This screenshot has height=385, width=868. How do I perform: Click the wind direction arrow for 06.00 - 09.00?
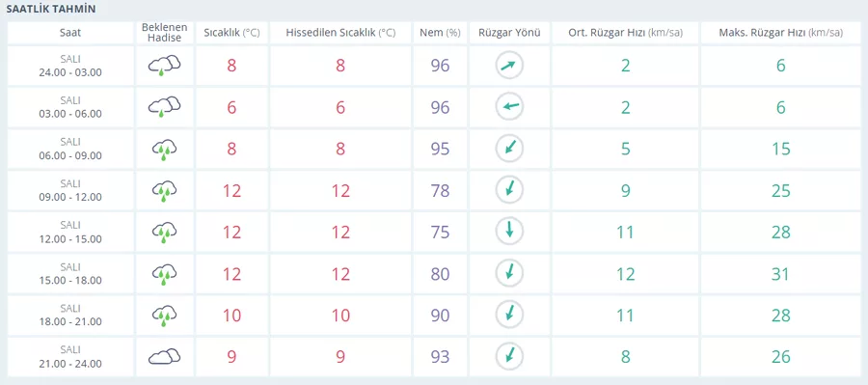pos(509,149)
